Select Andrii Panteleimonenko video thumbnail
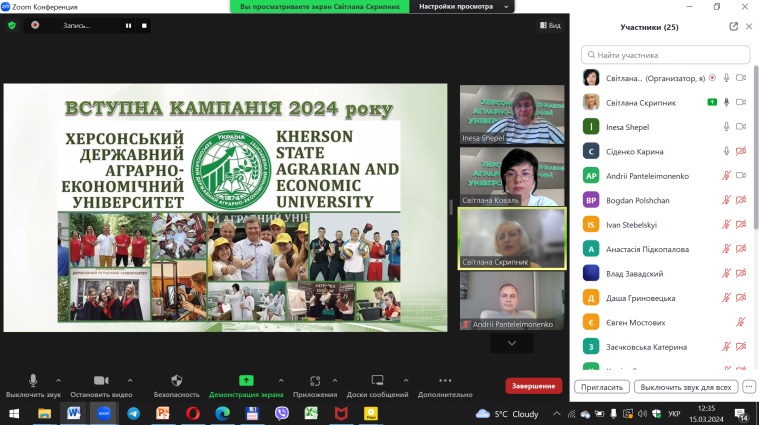The width and height of the screenshot is (759, 425). pos(512,301)
